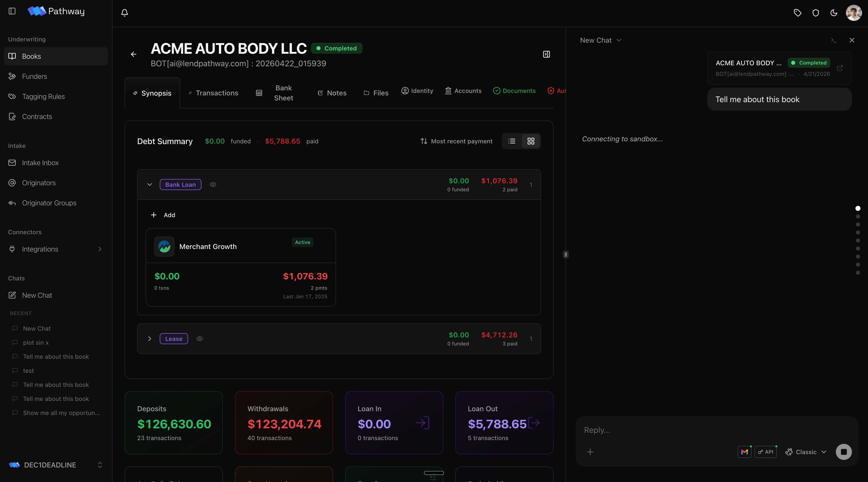The height and width of the screenshot is (482, 868).
Task: Close the chat panel
Action: pos(852,40)
